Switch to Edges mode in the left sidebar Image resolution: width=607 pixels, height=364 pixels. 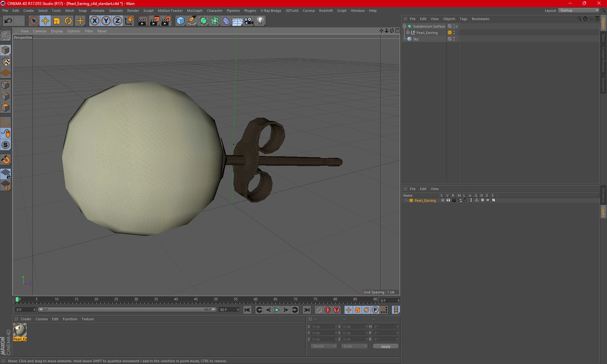[x=6, y=96]
